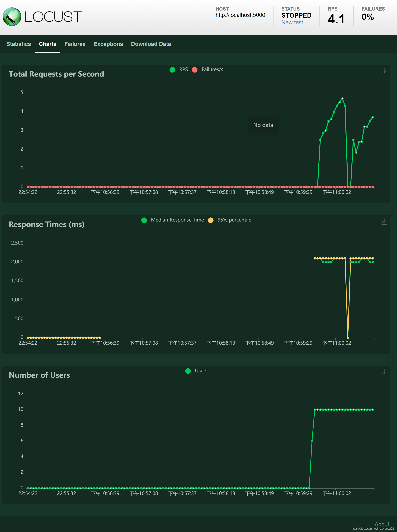This screenshot has height=532, width=397.
Task: Click the 'Total Requests per Second' title
Action: coord(56,74)
